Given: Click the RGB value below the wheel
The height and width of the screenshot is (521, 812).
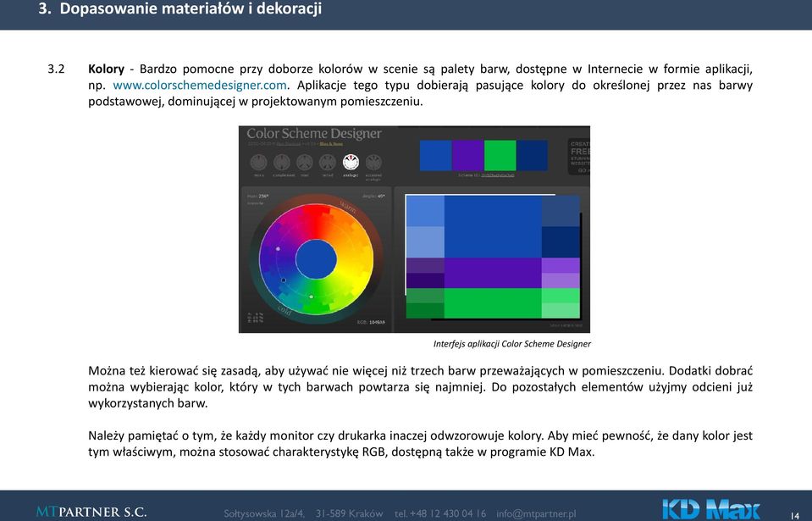Looking at the screenshot, I should (371, 322).
